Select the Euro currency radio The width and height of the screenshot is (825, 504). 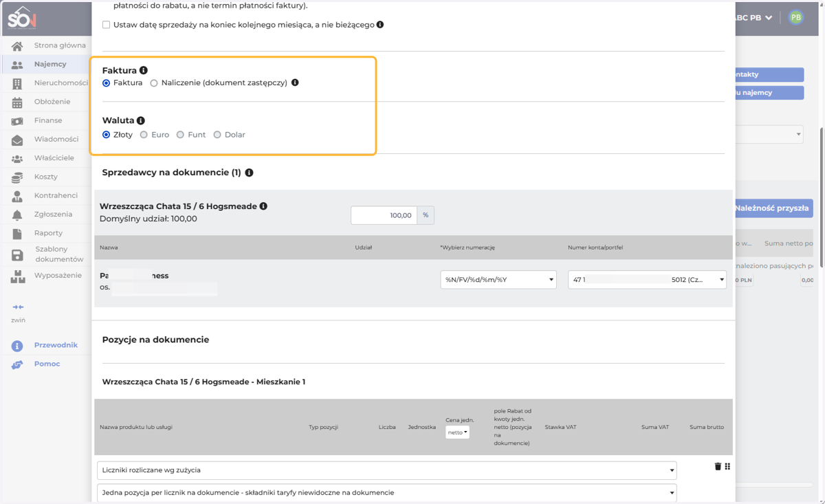pos(144,135)
